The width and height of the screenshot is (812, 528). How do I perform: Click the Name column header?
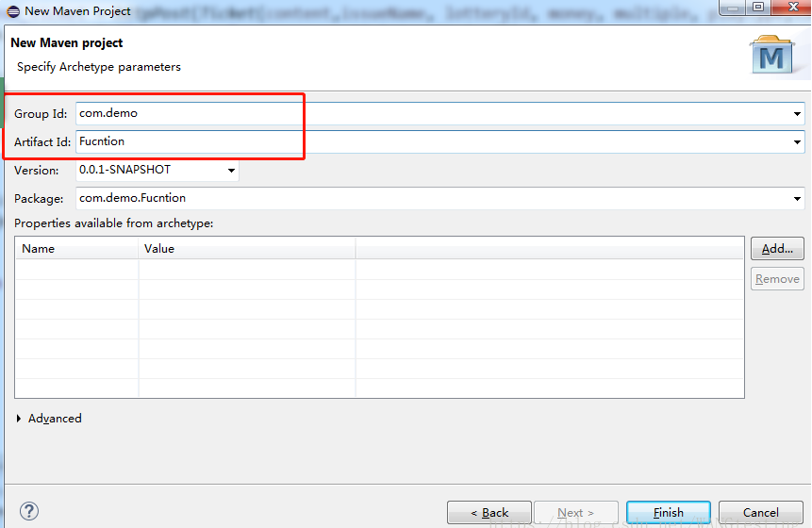[76, 249]
